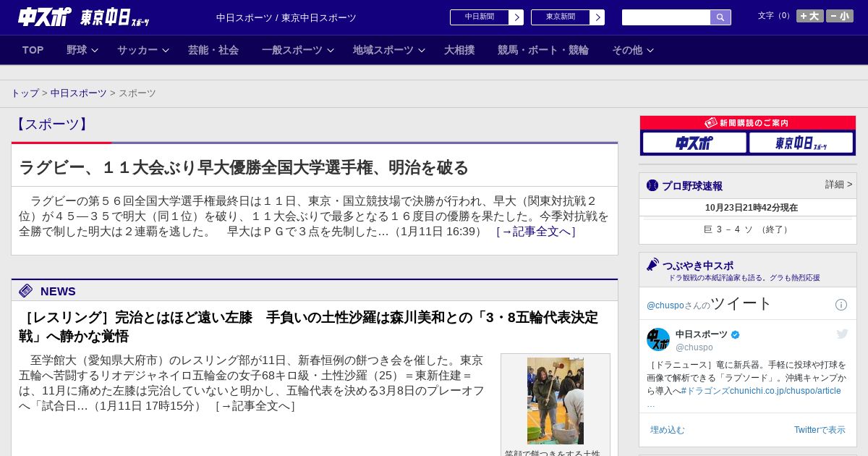Click the 新聞購読のご案内 banner header
Image resolution: width=868 pixels, height=456 pixels.
747,123
